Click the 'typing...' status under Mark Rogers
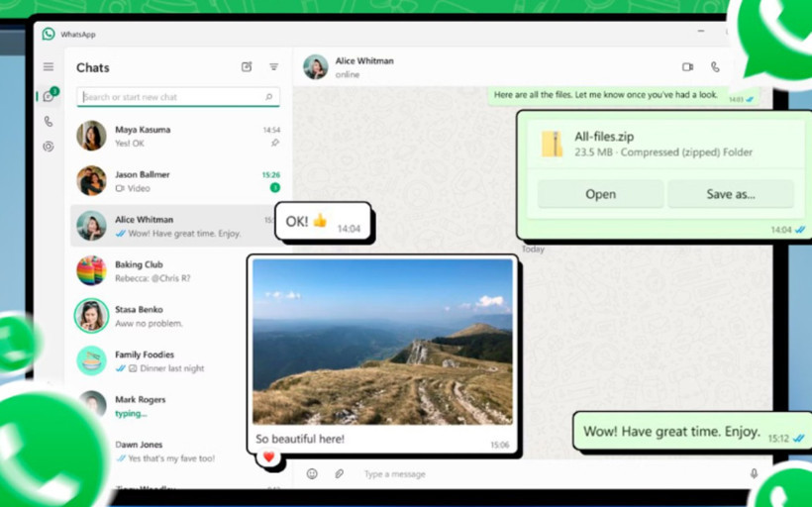The height and width of the screenshot is (507, 812). pos(131,414)
